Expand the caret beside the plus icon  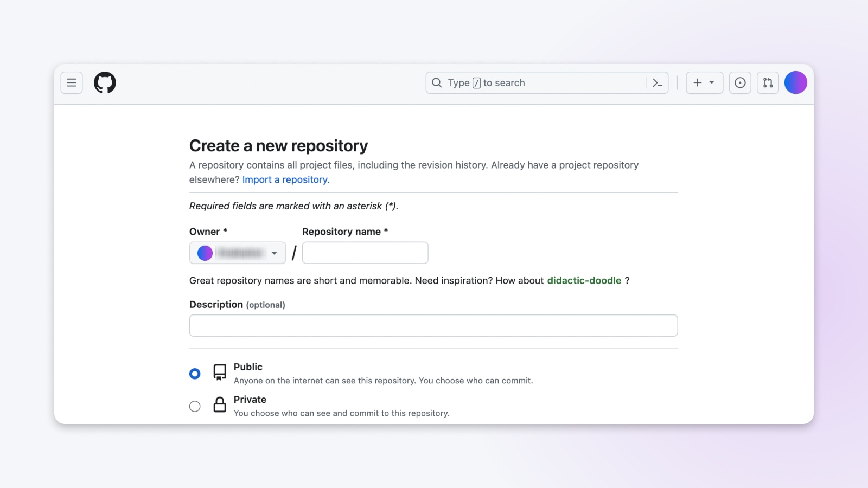[711, 82]
